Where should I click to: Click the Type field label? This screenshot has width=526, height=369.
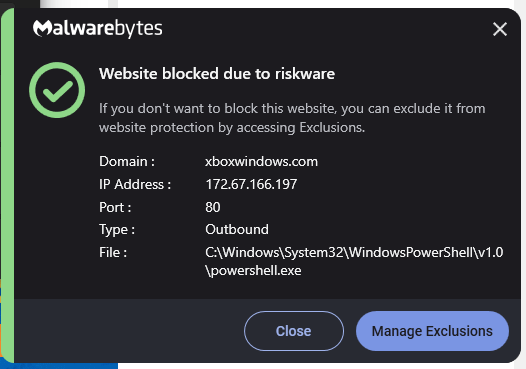click(117, 230)
